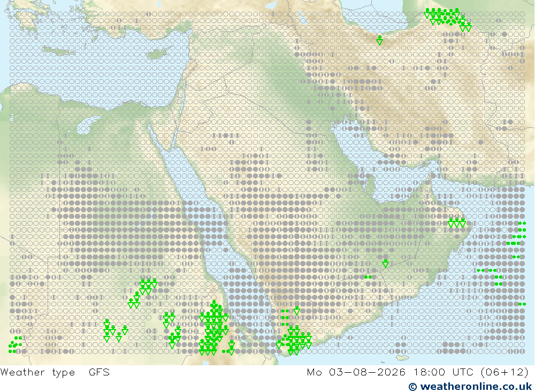Click the "(06+12)" forecast run label

pyautogui.click(x=505, y=372)
